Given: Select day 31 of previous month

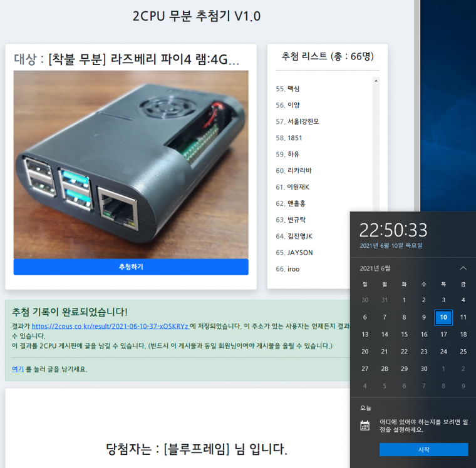Looking at the screenshot, I should tap(385, 300).
